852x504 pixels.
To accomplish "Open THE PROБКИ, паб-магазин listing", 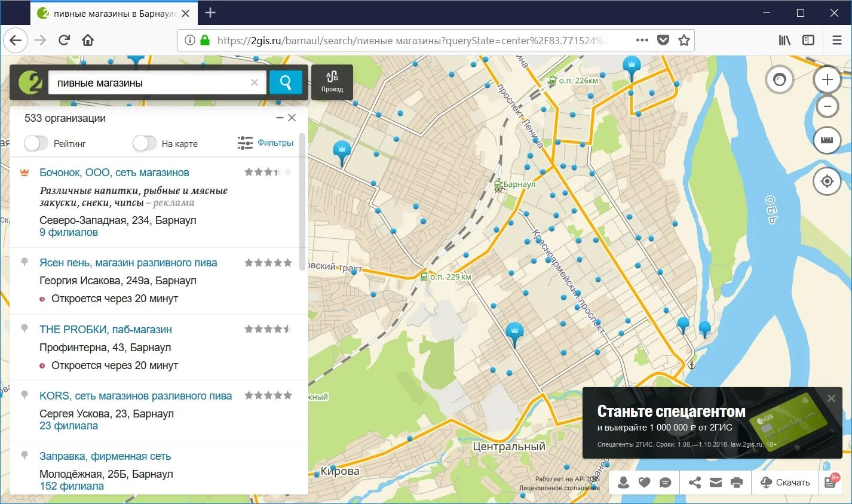I will [x=106, y=330].
